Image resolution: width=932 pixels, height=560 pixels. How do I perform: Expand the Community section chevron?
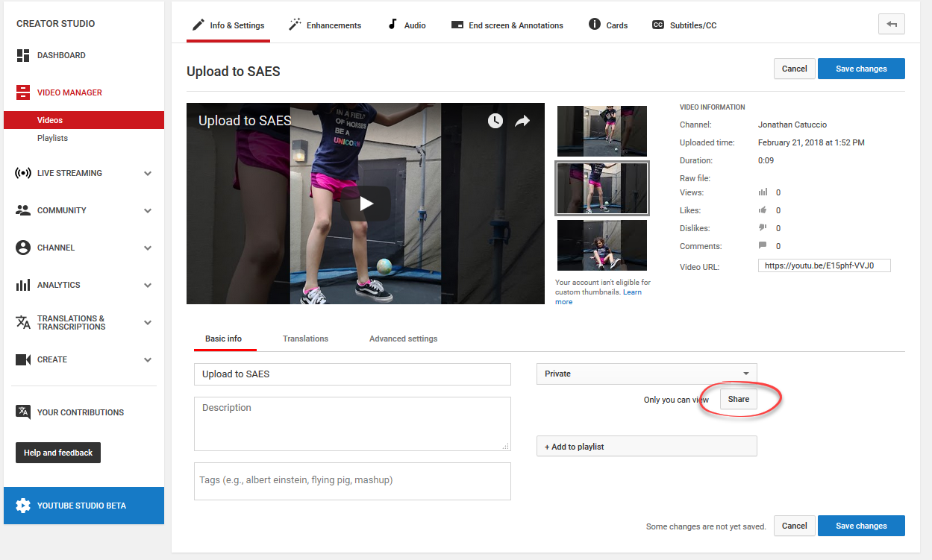(x=148, y=210)
